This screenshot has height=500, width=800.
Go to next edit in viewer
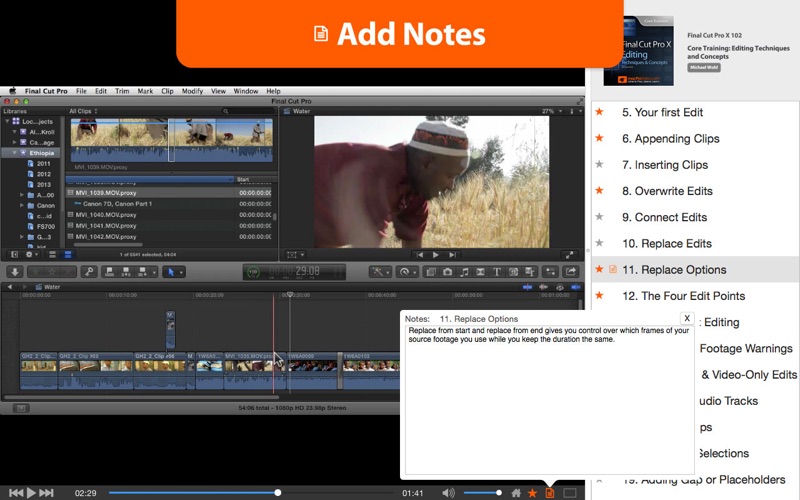coord(452,255)
